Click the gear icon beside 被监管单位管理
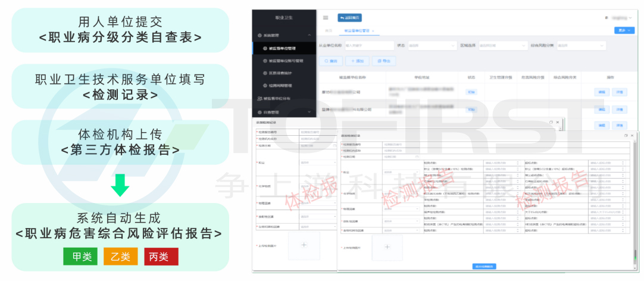This screenshot has width=644, height=281. click(265, 48)
